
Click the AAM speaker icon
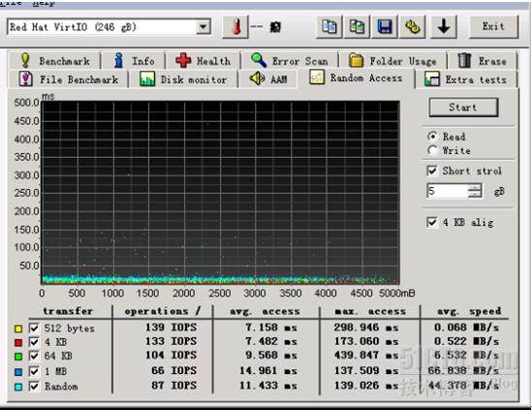(x=257, y=79)
